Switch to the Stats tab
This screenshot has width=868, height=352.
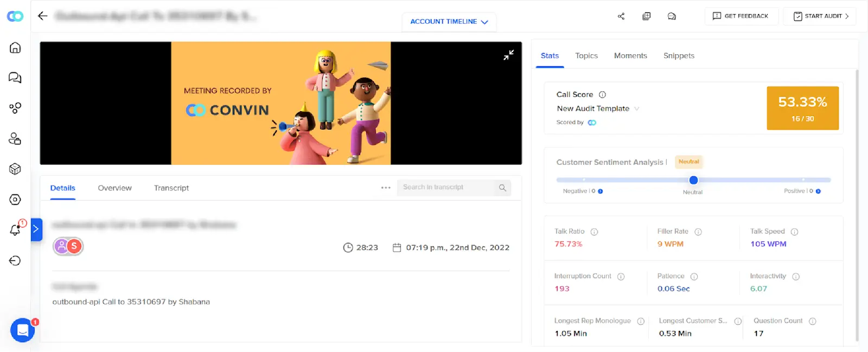(x=550, y=56)
